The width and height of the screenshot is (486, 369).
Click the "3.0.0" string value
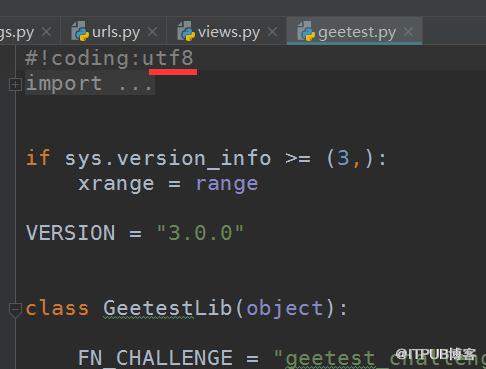[200, 233]
